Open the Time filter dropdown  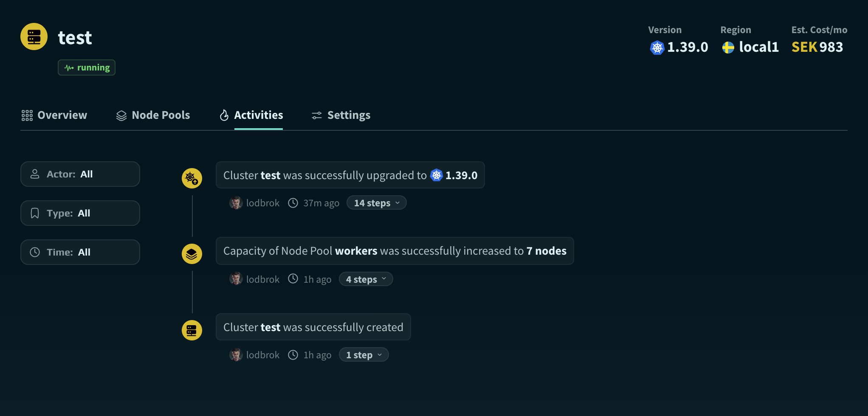(x=80, y=252)
